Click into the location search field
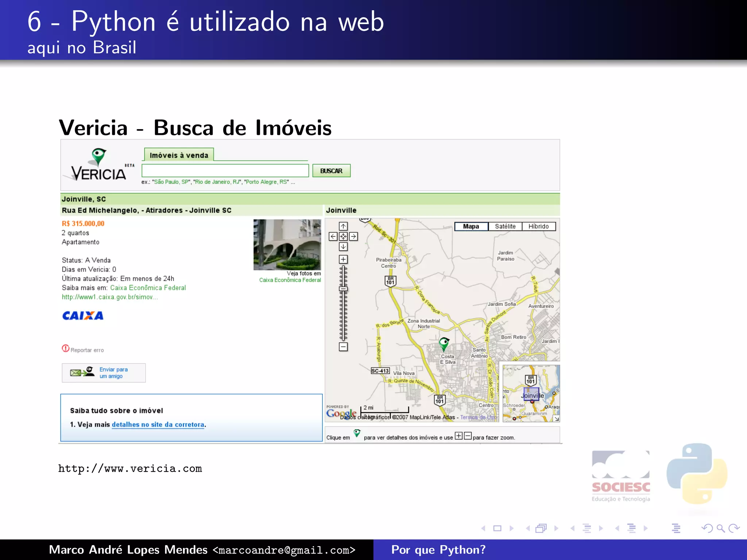Screen dimensions: 747x560 coord(225,171)
